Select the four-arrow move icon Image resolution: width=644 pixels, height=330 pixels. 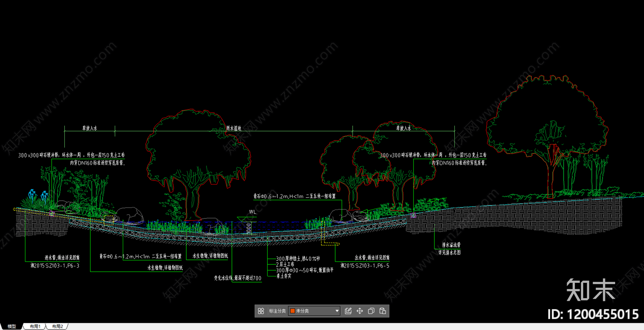coord(360,311)
